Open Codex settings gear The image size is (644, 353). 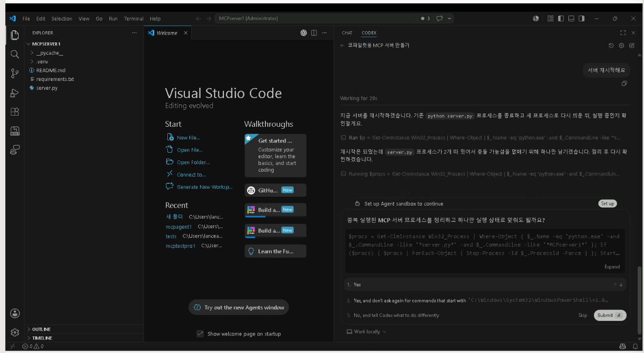622,45
